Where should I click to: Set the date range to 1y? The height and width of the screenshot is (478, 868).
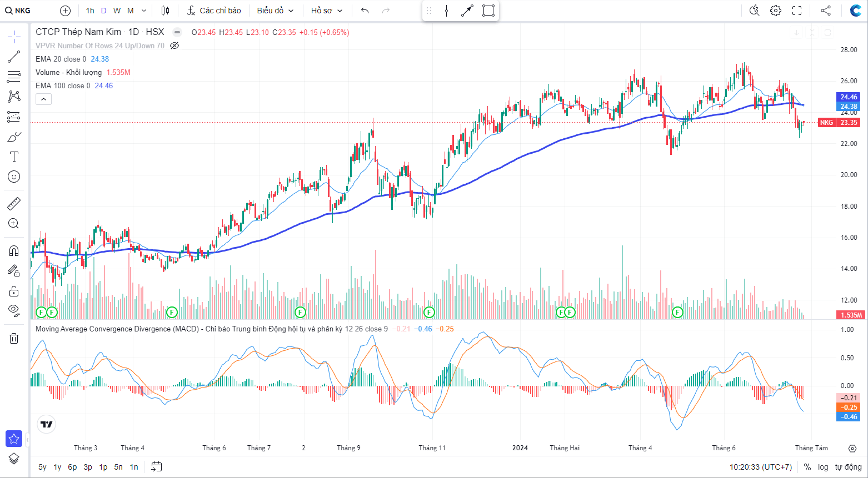coord(57,467)
